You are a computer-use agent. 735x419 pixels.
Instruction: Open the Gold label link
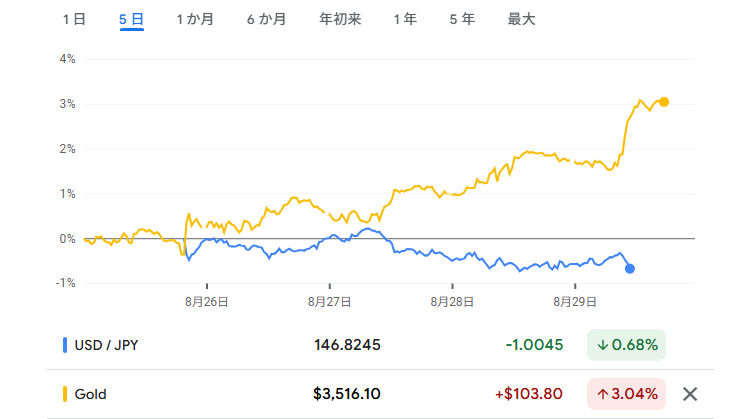(90, 394)
